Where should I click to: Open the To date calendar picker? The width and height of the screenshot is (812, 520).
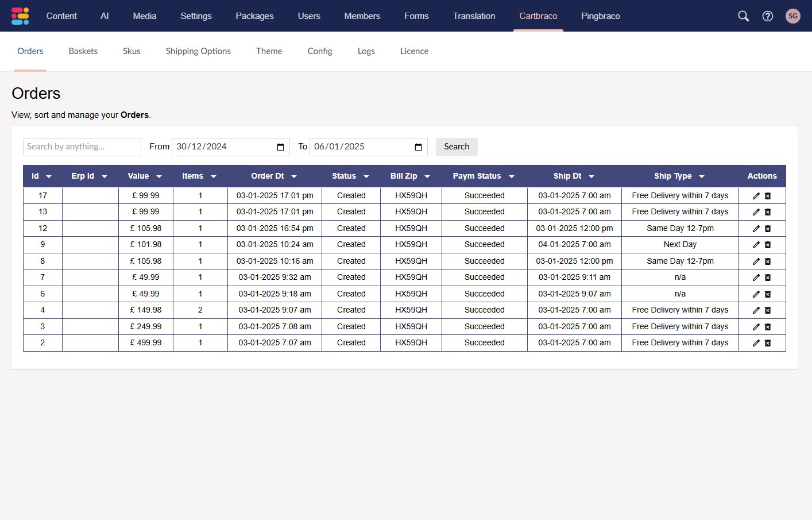coord(418,147)
